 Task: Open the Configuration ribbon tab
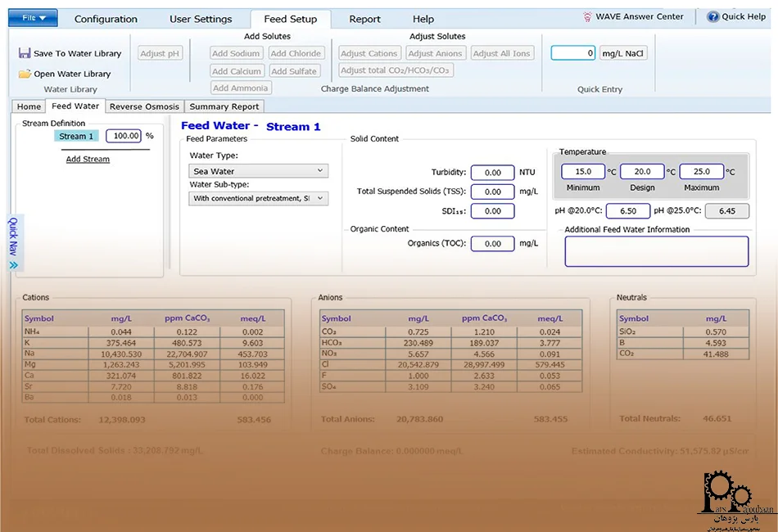click(x=106, y=19)
